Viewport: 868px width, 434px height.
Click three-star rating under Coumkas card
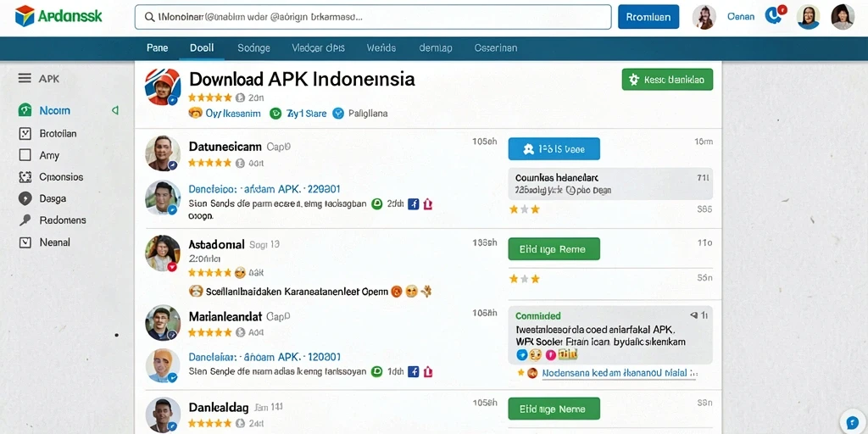point(524,209)
